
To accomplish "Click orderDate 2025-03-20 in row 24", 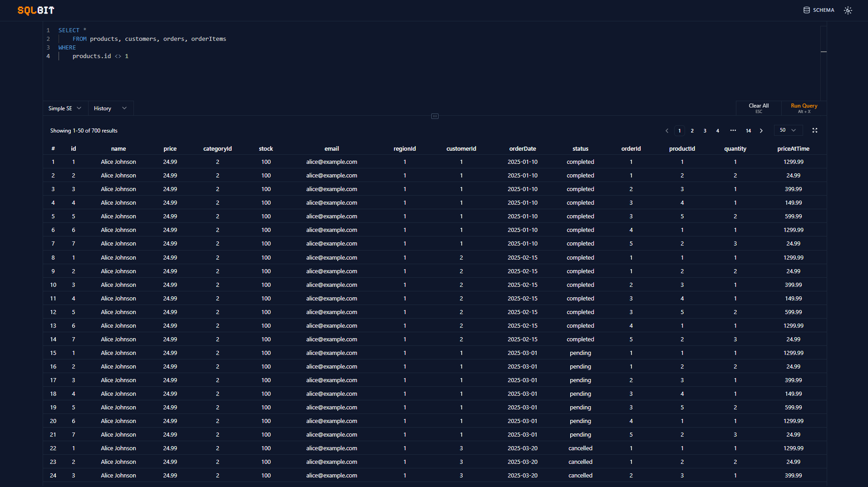I will click(523, 476).
